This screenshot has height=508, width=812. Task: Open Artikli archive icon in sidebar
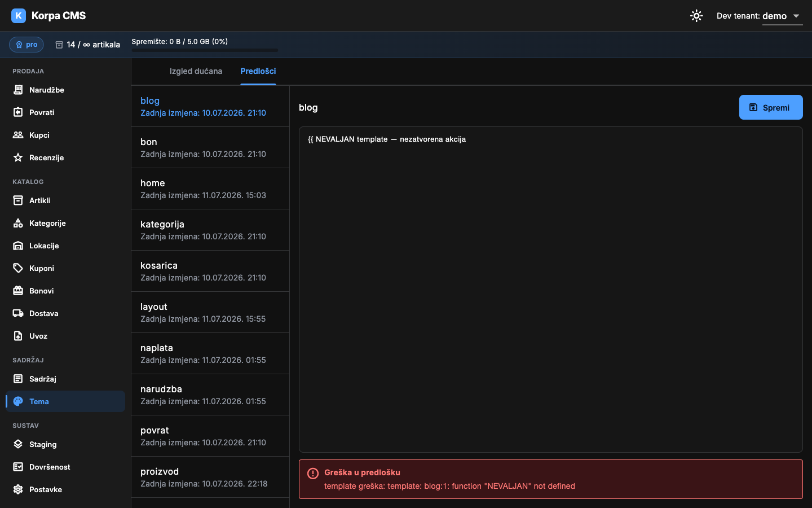click(18, 200)
